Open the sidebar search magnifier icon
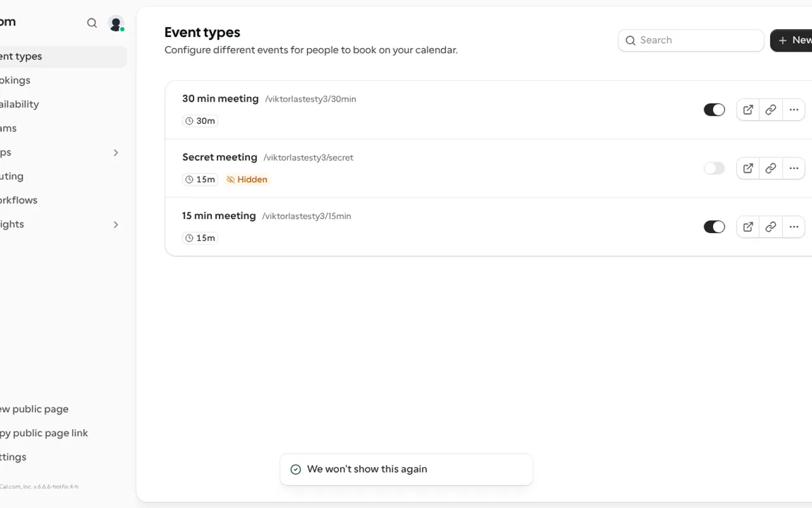The width and height of the screenshot is (812, 508). [x=92, y=23]
